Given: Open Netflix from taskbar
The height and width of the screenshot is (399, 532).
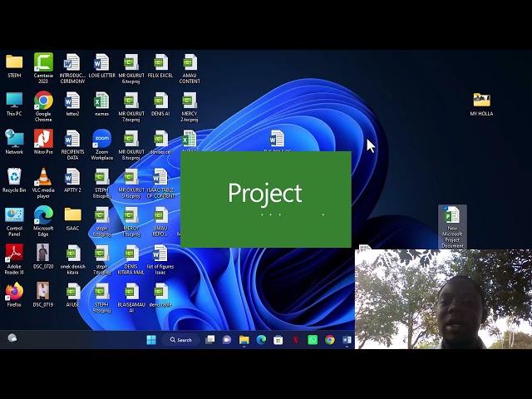Looking at the screenshot, I should 296,340.
